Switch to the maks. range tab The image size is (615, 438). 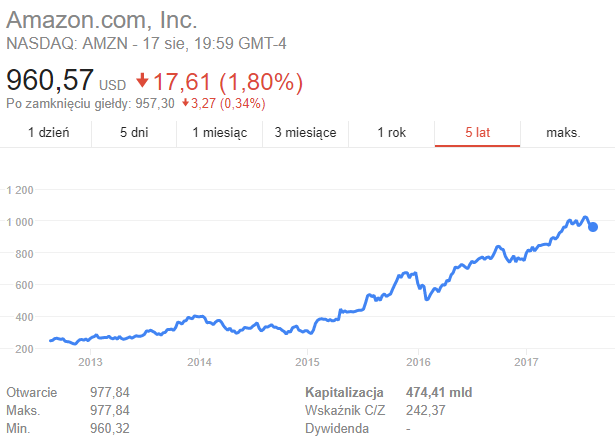coord(563,133)
